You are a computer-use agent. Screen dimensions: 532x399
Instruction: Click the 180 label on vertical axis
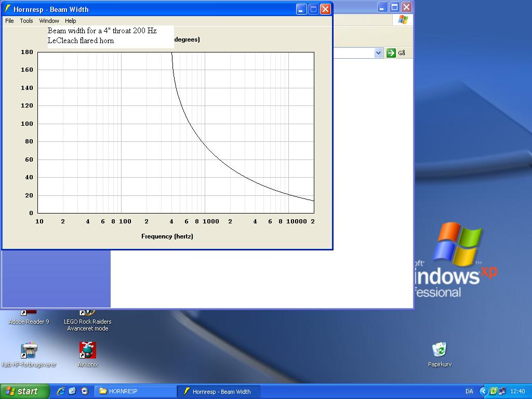click(27, 52)
